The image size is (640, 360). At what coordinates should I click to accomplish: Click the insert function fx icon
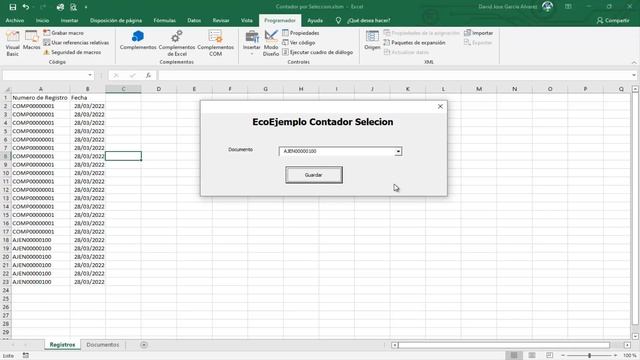[149, 75]
